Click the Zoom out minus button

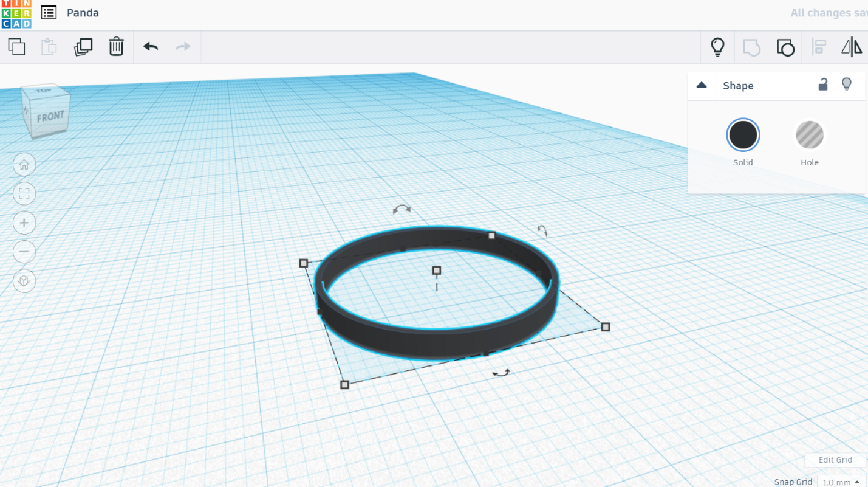pos(24,252)
